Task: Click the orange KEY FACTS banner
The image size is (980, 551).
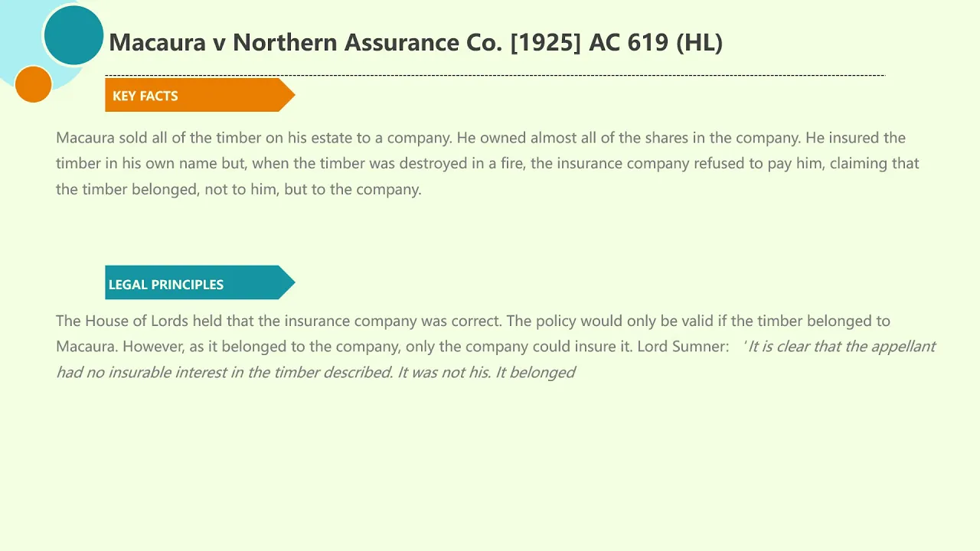Action: pyautogui.click(x=200, y=95)
